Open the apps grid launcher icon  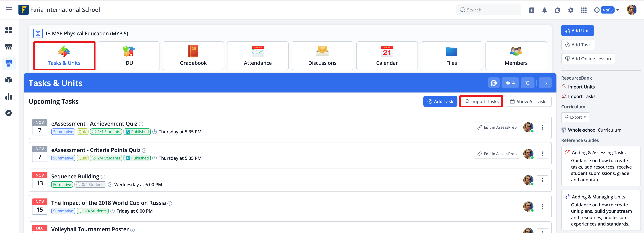584,10
